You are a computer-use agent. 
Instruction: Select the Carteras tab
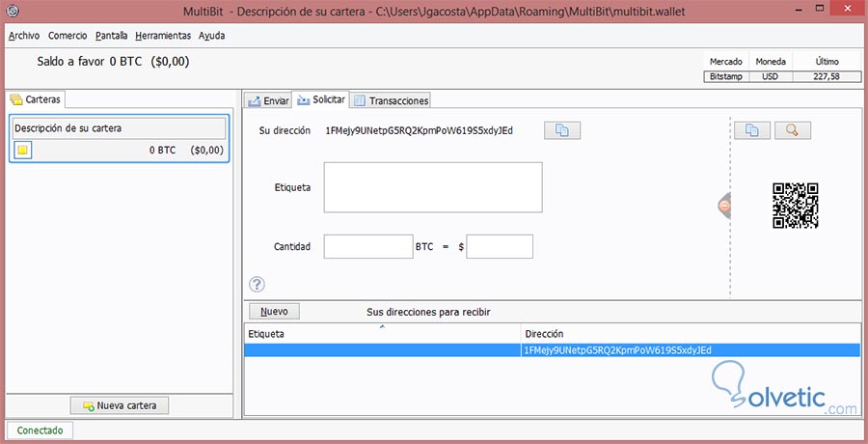pyautogui.click(x=36, y=99)
